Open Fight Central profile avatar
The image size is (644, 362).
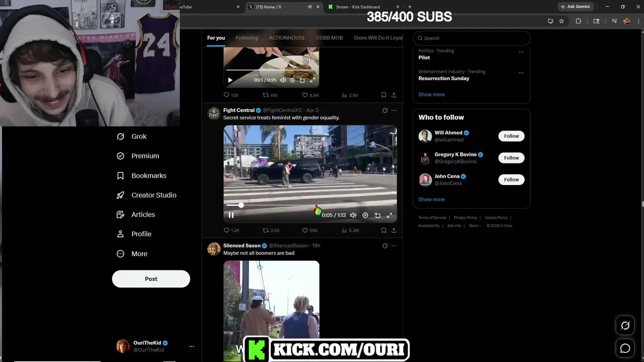(x=214, y=113)
